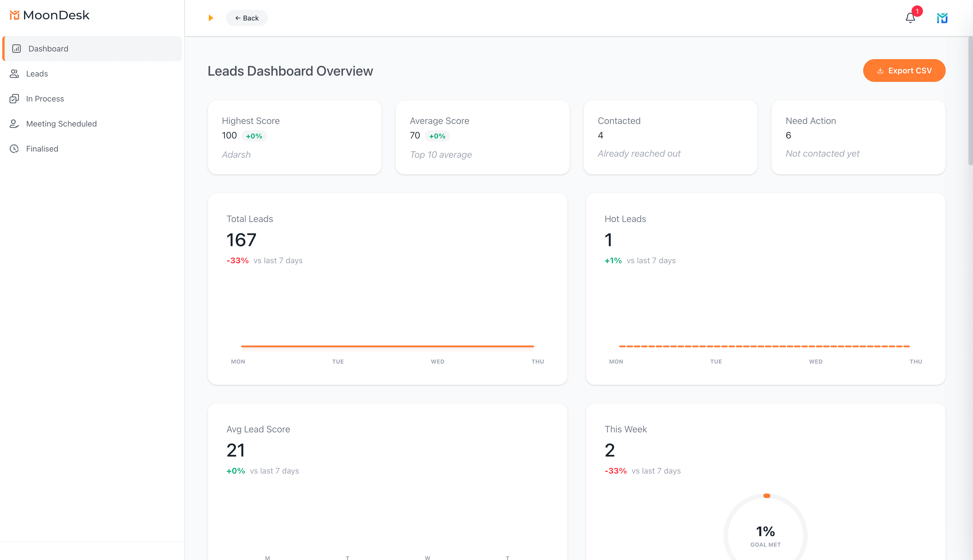The image size is (973, 560).
Task: Export leads with Export CSV button
Action: click(904, 70)
